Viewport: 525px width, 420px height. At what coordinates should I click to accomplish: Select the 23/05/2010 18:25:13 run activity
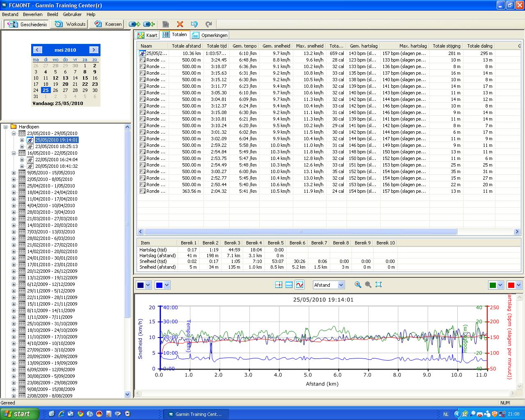click(56, 146)
